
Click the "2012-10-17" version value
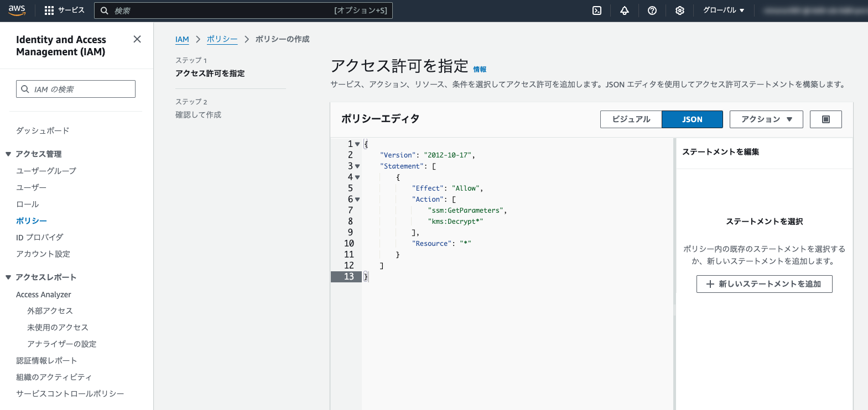[x=448, y=155]
